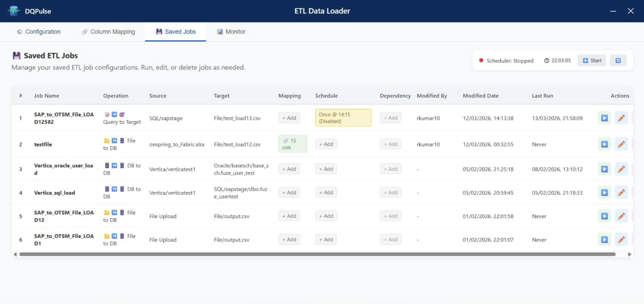
Task: Click Start to run the scheduler
Action: pyautogui.click(x=592, y=60)
